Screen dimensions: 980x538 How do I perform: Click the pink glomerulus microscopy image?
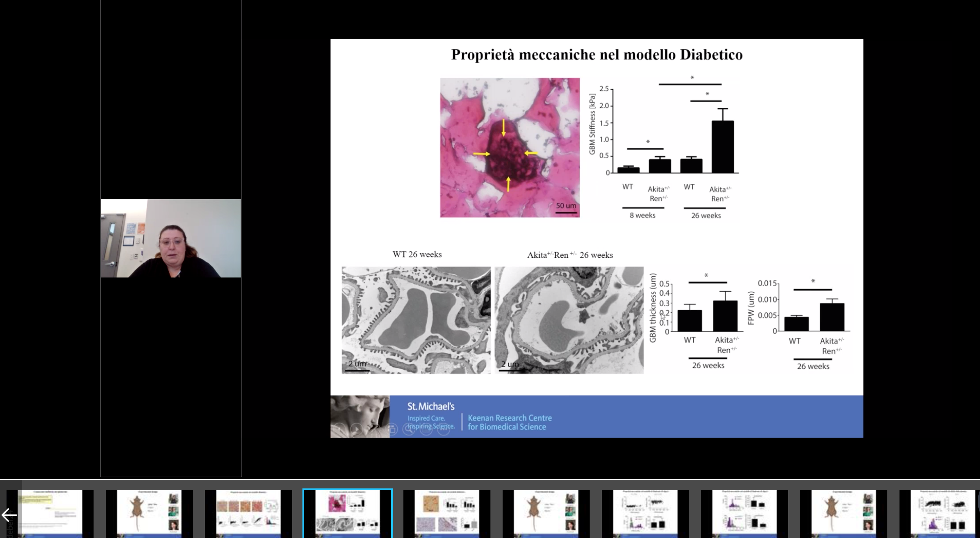(510, 147)
